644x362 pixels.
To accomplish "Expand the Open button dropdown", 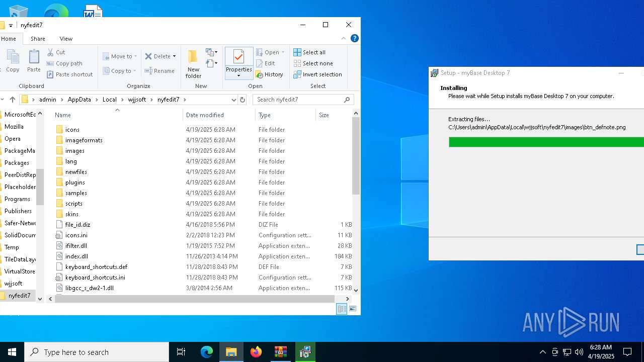I will pos(283,52).
